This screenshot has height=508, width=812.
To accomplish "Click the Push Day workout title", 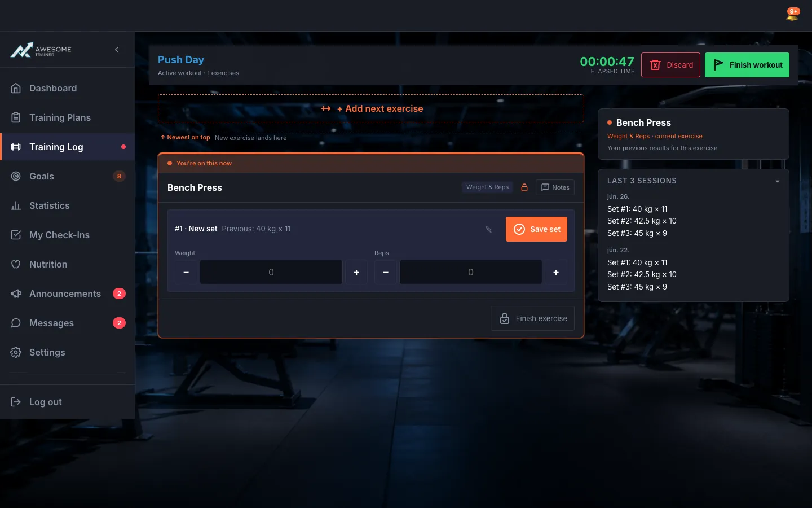I will tap(181, 60).
